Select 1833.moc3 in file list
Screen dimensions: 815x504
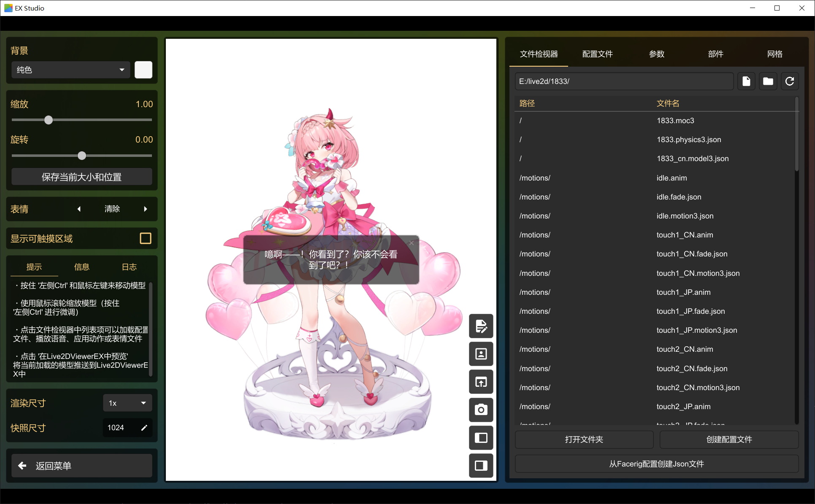click(x=655, y=121)
